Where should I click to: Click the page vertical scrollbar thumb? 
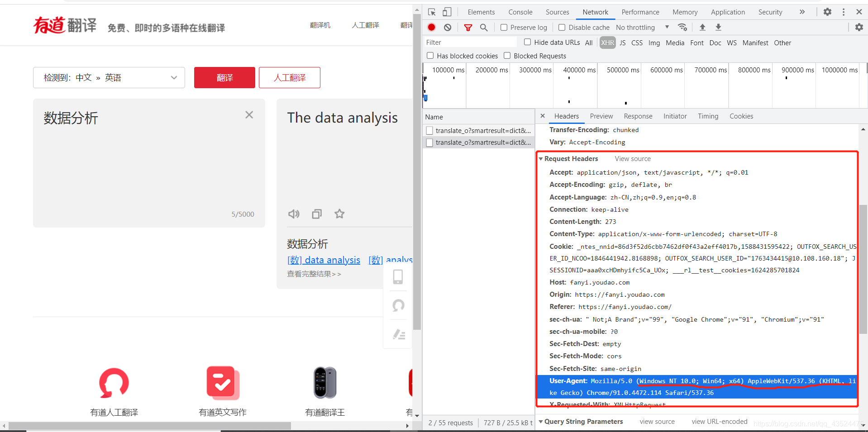(x=417, y=172)
